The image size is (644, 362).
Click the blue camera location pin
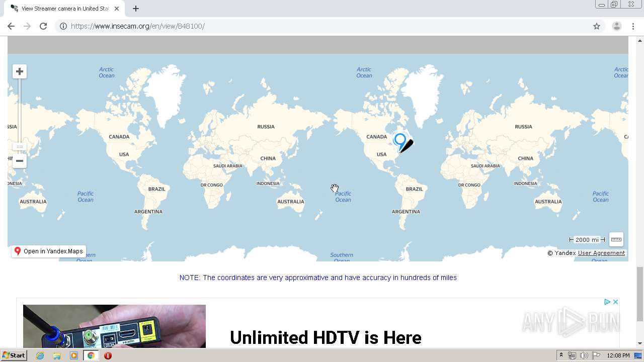tap(400, 141)
